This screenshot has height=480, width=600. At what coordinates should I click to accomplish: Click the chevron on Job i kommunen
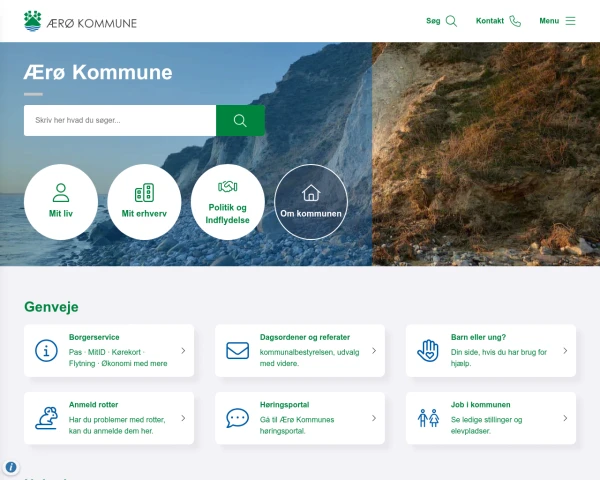(565, 418)
